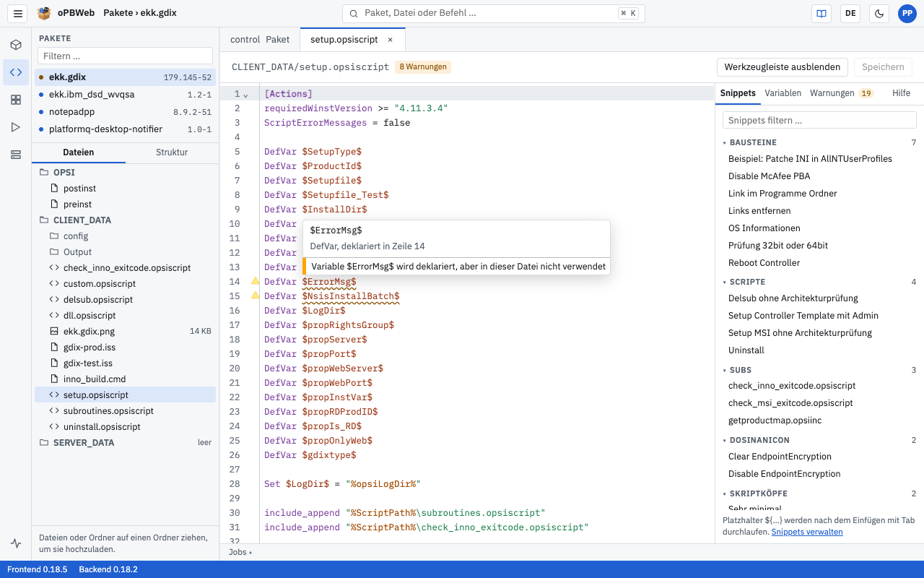Collapse the fold chevron on line 1
Image resolution: width=924 pixels, height=578 pixels.
click(x=246, y=95)
